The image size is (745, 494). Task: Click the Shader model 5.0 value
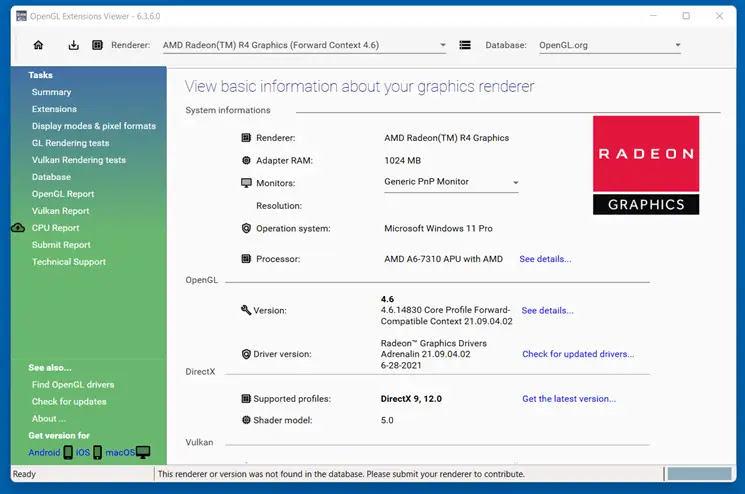(x=387, y=420)
